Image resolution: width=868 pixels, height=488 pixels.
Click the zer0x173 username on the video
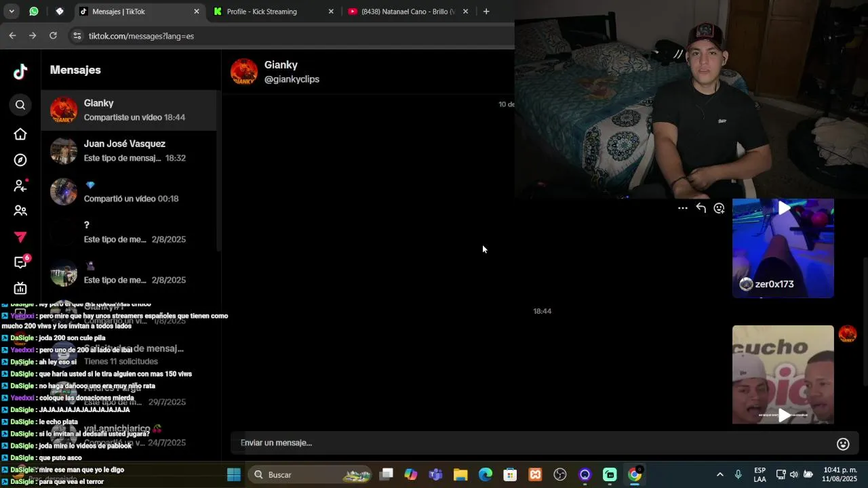pos(774,285)
